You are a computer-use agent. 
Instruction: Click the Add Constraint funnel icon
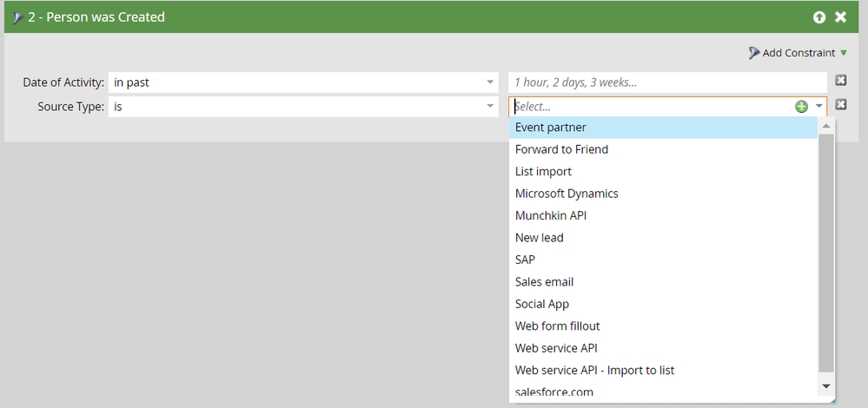754,53
